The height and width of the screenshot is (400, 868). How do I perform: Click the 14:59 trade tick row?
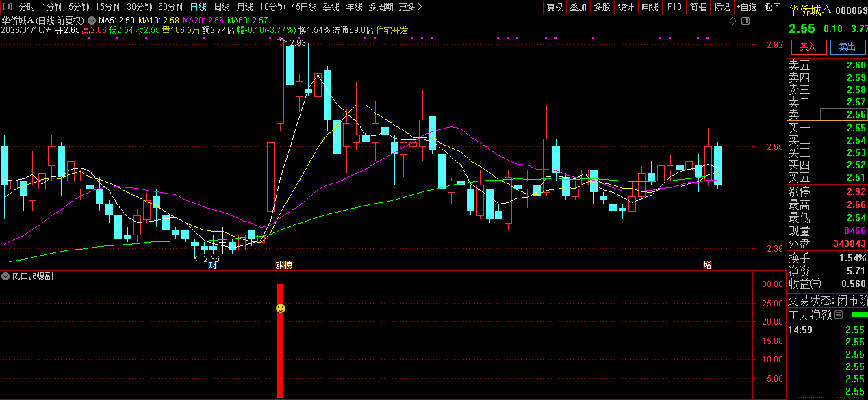(x=828, y=330)
